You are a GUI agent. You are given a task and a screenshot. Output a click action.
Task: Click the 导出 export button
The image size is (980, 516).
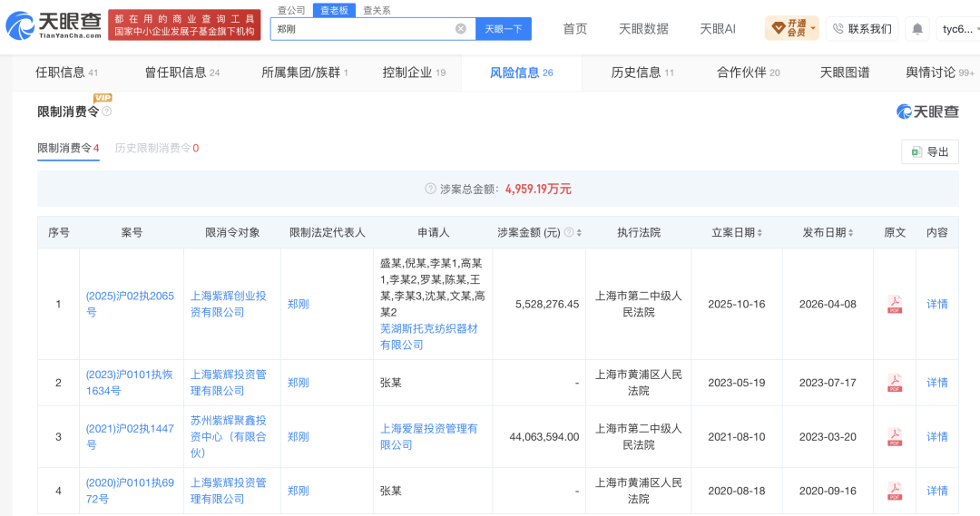tap(929, 151)
